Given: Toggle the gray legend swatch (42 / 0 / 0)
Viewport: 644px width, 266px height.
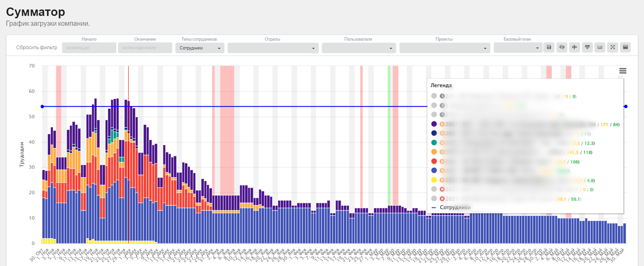Looking at the screenshot, I should 434,96.
